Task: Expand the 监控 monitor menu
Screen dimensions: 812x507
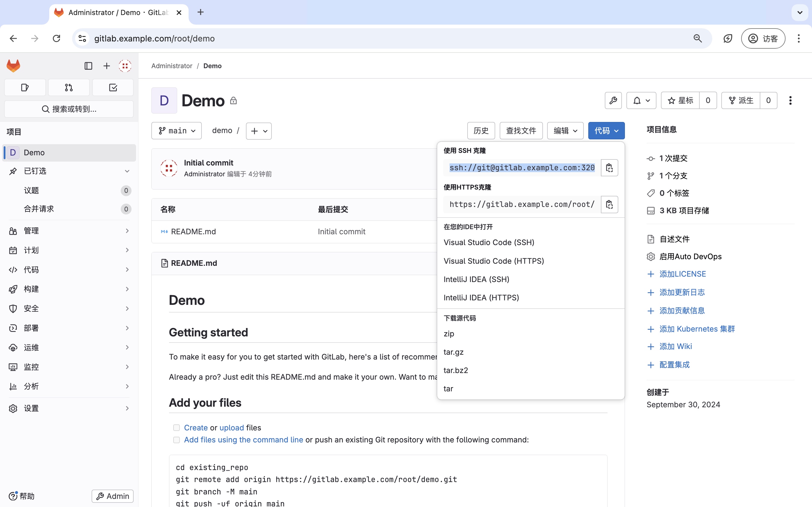Action: pos(69,367)
